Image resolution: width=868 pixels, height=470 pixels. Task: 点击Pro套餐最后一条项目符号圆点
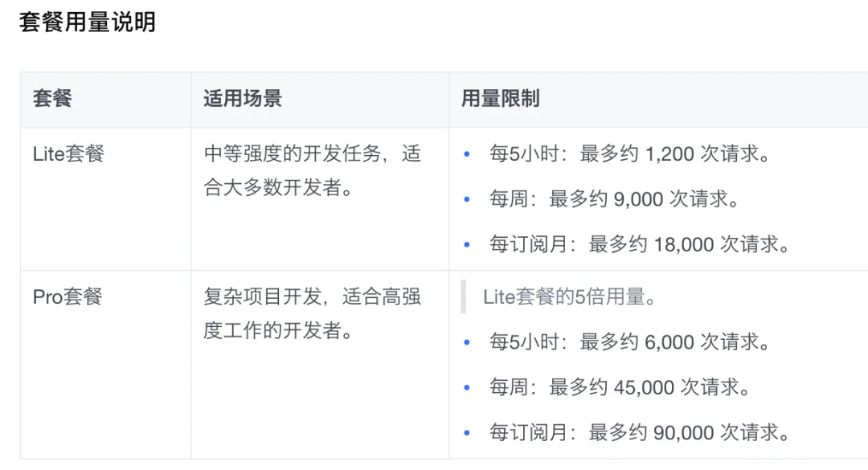[x=469, y=432]
